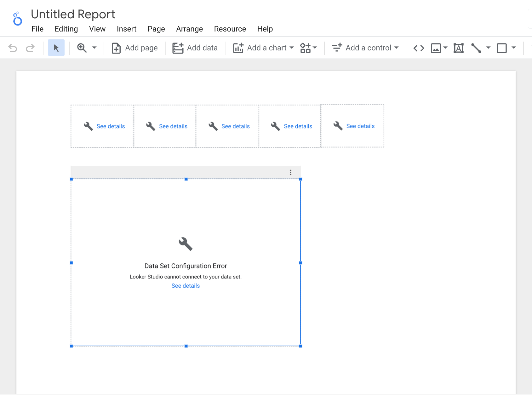Click the chart's bottom-center resize handle
The height and width of the screenshot is (396, 532).
coord(186,346)
